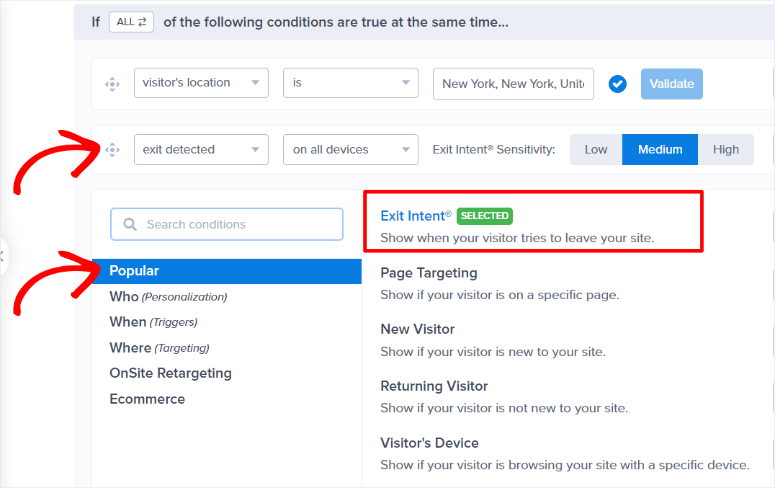Screen dimensions: 775x488
Task: Click drag handle on exit detected row
Action: (x=112, y=150)
